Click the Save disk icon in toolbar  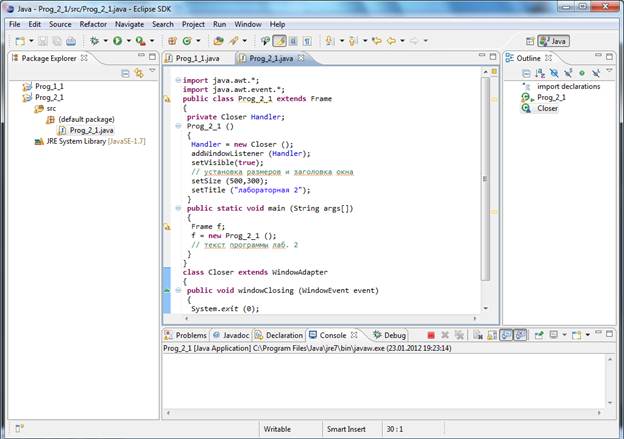click(x=41, y=41)
